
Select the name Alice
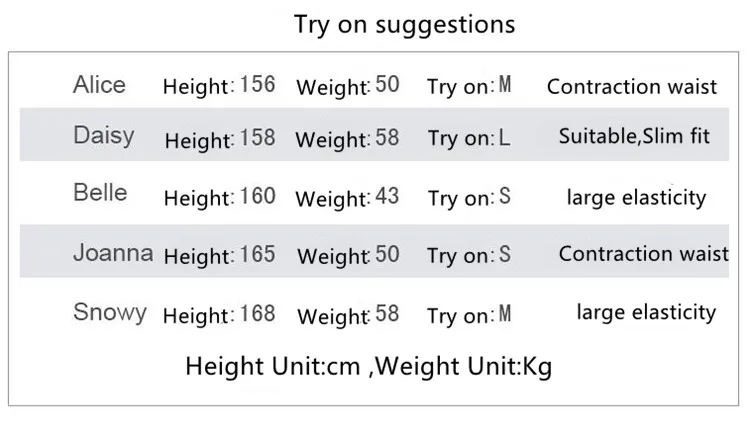tap(99, 85)
